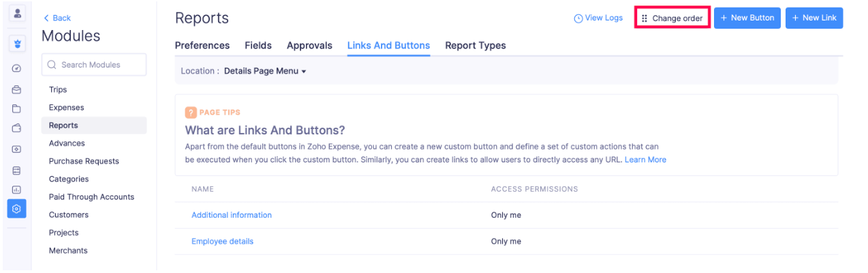Open the Additional information link

(x=232, y=215)
